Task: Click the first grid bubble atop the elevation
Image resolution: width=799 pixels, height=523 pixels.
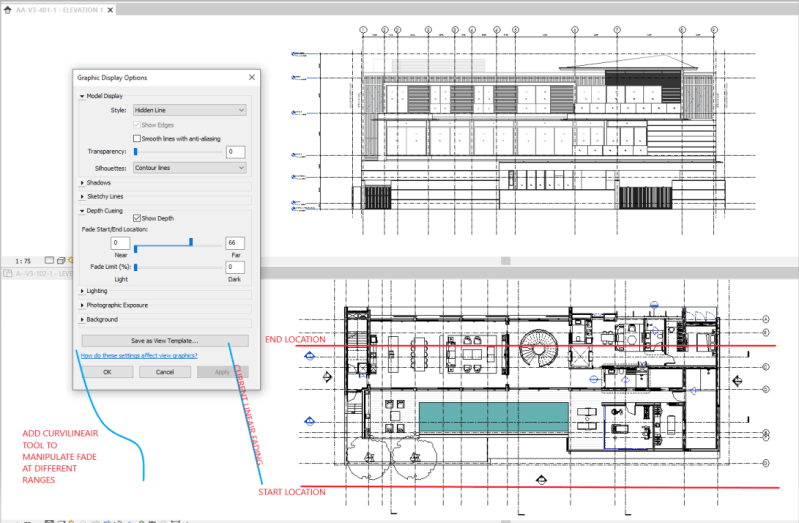Action: coord(363,30)
